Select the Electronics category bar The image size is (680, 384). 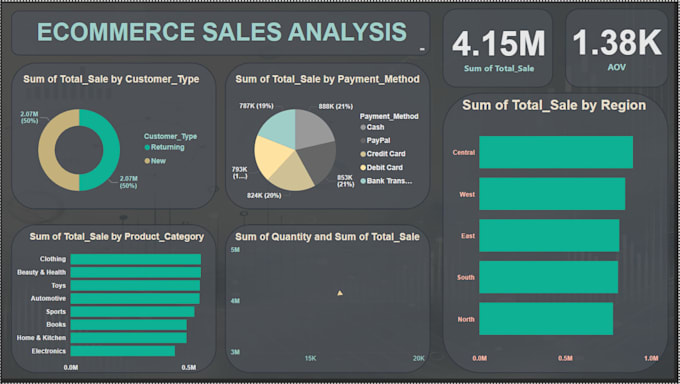123,351
